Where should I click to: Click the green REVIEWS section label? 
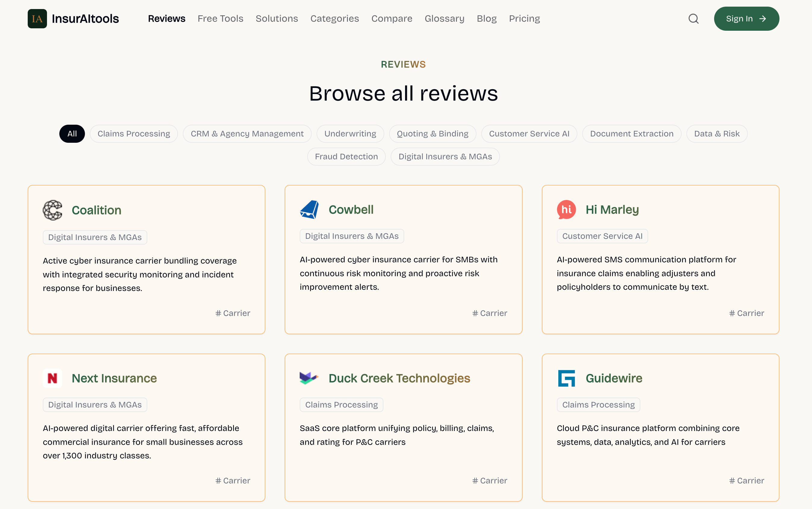[x=403, y=64]
